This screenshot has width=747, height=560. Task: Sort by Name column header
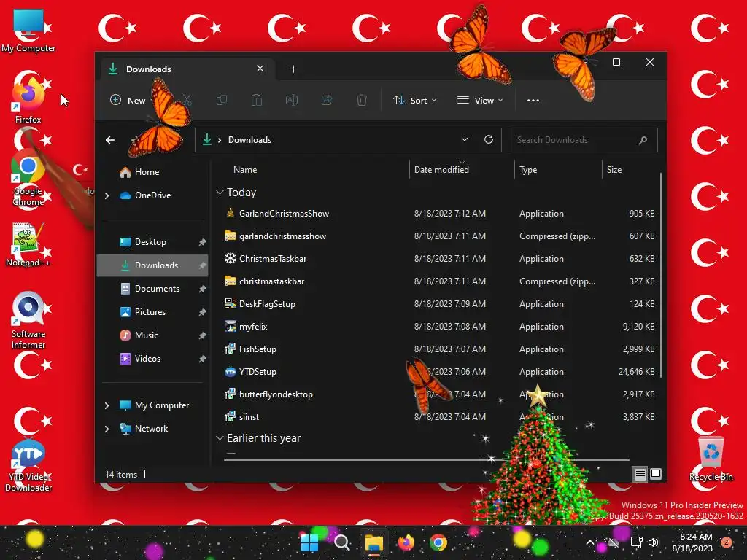click(245, 170)
